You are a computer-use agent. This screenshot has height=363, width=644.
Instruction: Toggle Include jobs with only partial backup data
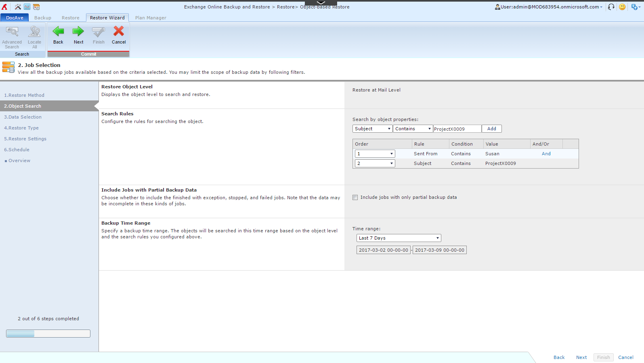click(355, 197)
